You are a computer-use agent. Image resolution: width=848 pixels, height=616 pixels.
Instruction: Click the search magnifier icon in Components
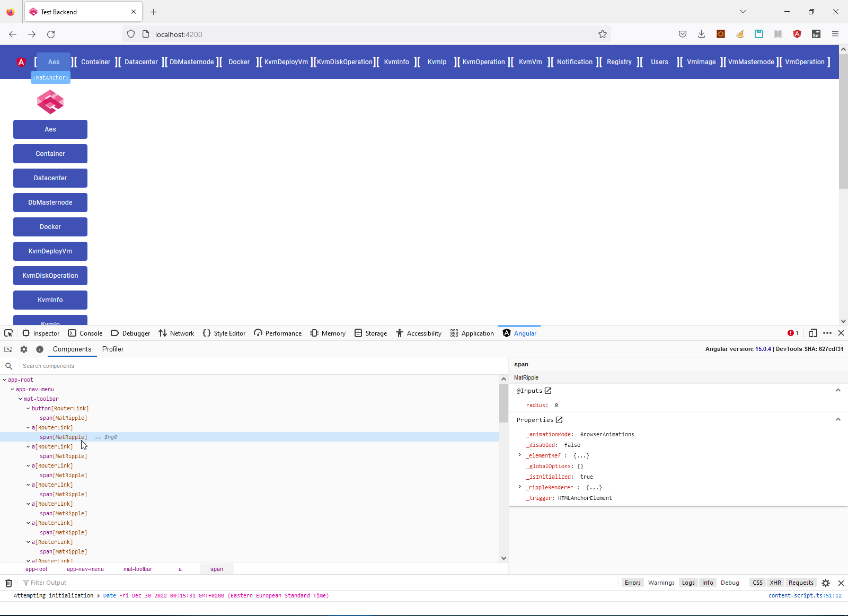(x=9, y=366)
